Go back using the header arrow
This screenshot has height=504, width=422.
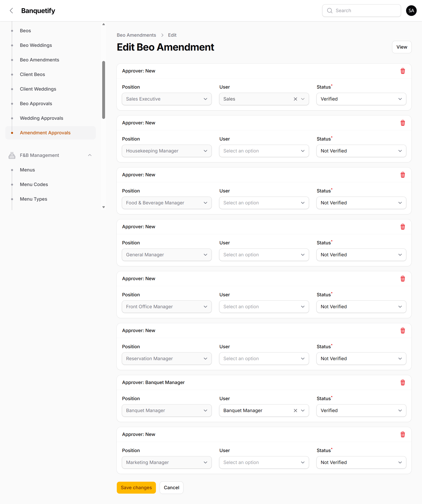11,11
